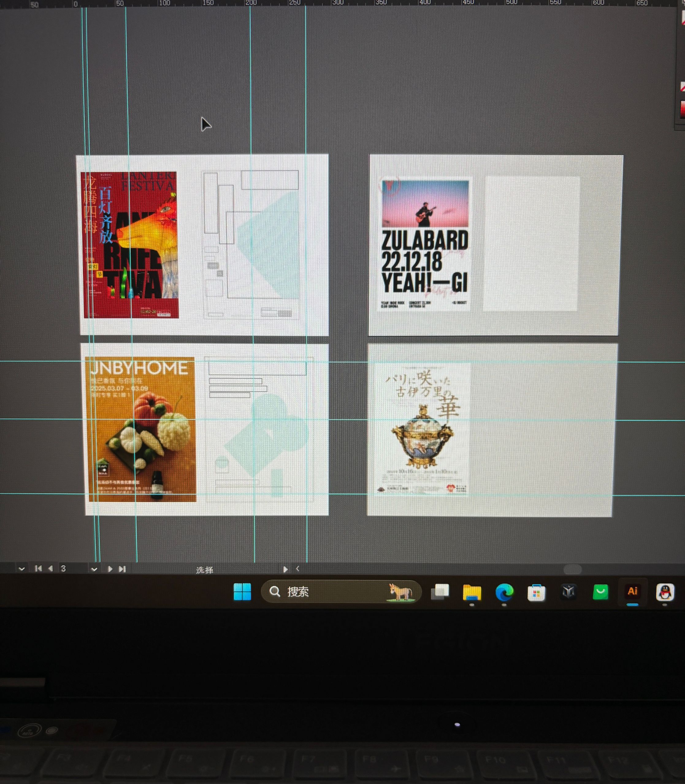Launch Microsoft Edge from the taskbar
The image size is (685, 784).
point(504,592)
